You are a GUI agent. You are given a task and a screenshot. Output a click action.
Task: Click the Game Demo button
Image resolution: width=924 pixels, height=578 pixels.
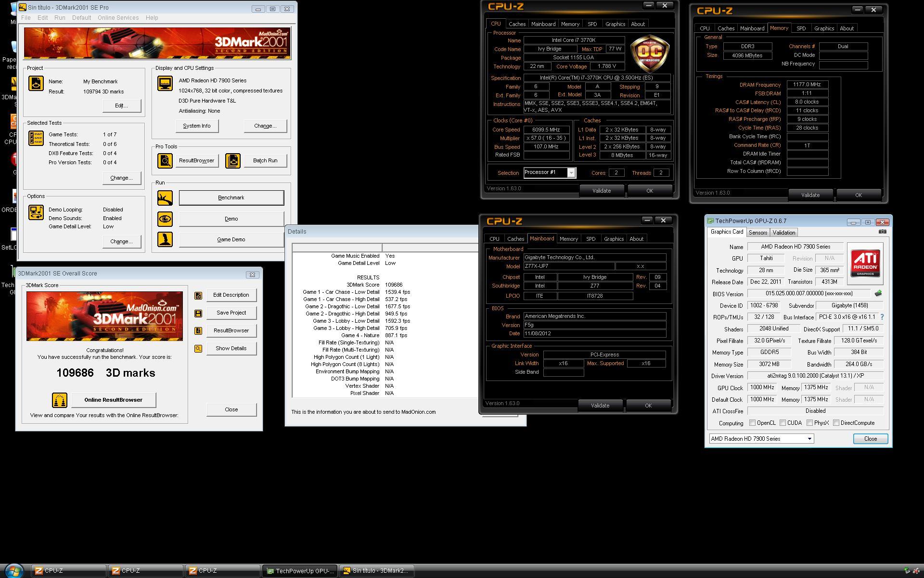point(231,239)
